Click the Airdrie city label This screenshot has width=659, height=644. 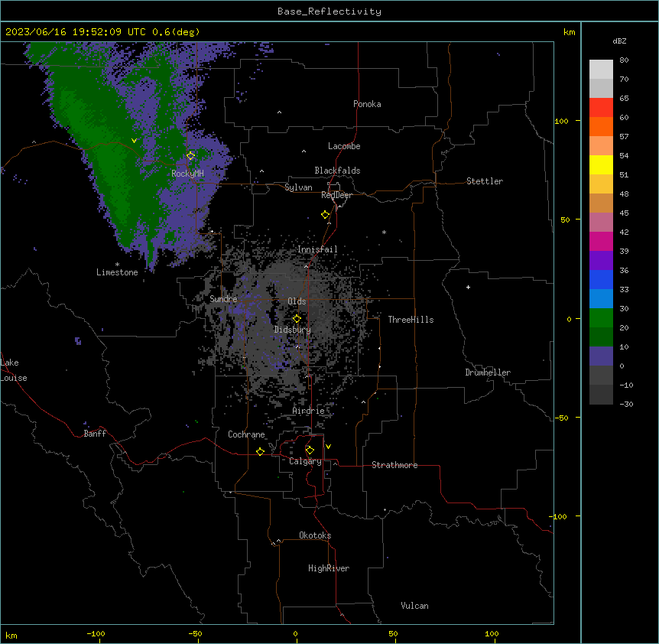(x=309, y=411)
